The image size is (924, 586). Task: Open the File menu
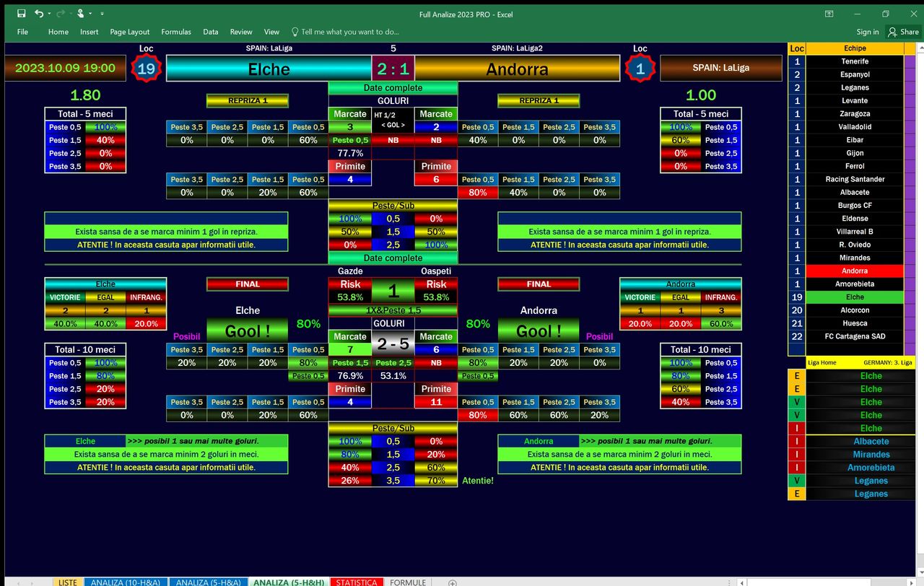(x=22, y=32)
